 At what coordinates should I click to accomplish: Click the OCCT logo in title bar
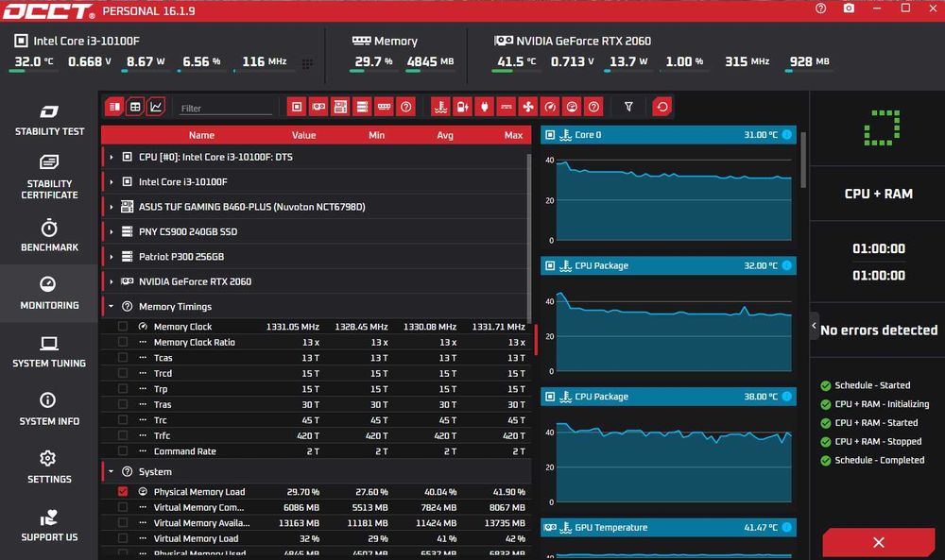[x=48, y=11]
